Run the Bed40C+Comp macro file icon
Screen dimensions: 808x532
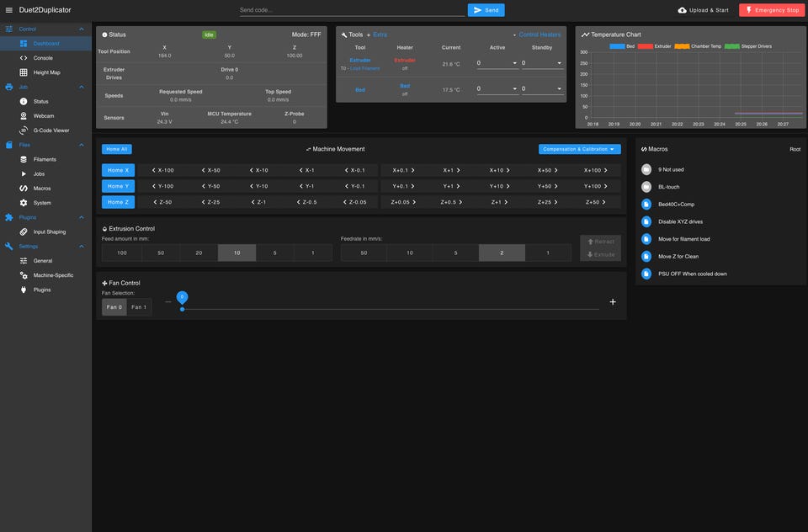click(x=646, y=205)
